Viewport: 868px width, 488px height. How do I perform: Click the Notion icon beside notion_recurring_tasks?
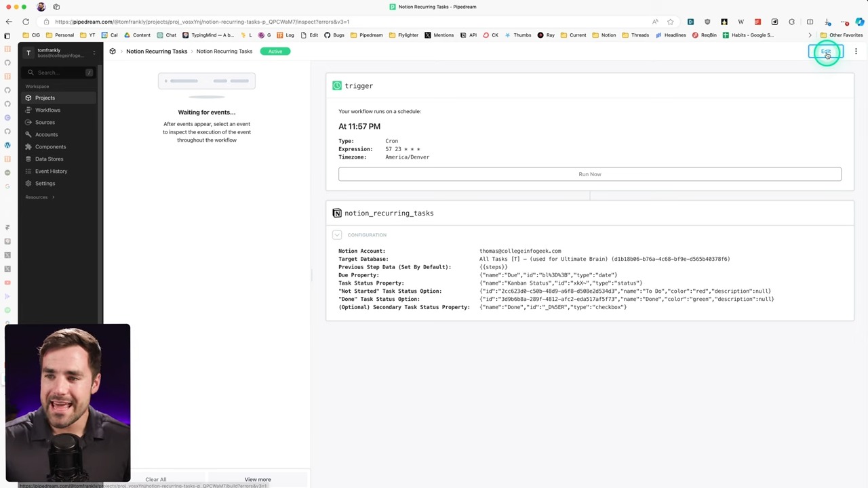click(x=337, y=213)
